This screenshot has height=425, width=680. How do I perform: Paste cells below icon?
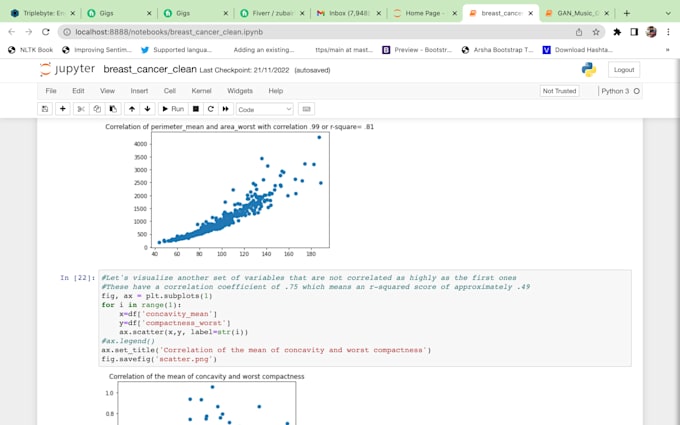point(113,109)
